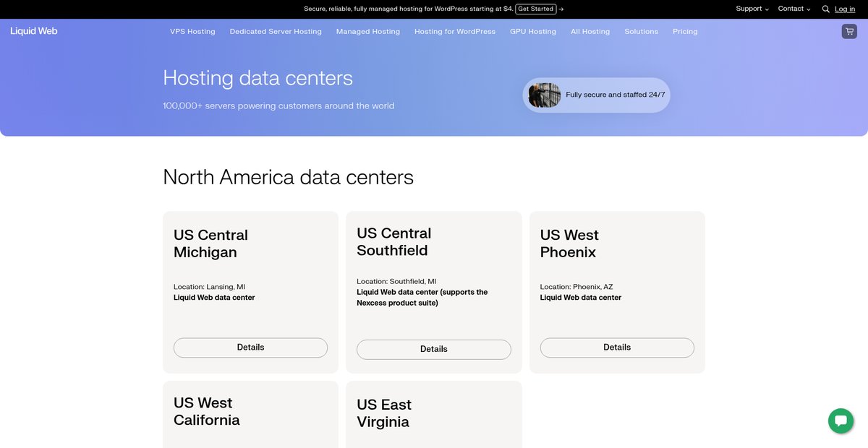The width and height of the screenshot is (868, 448).
Task: Click 'Location: Southfield, MI' text
Action: click(x=396, y=282)
